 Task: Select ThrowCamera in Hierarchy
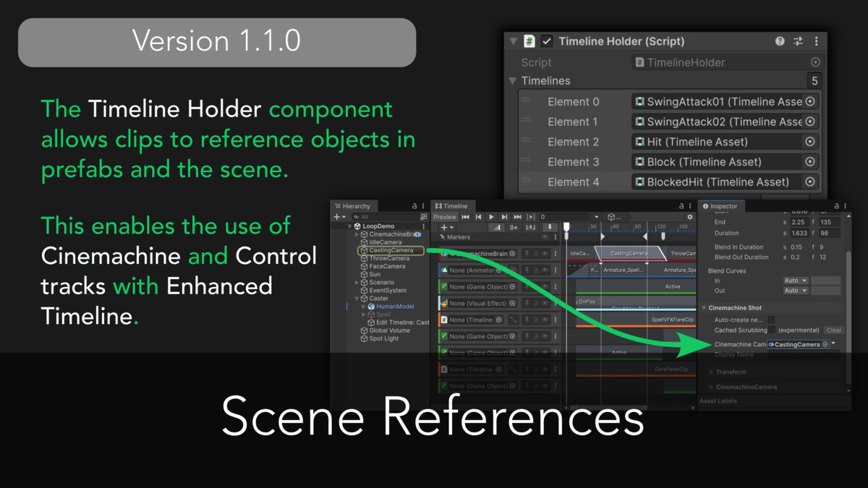[x=389, y=259]
